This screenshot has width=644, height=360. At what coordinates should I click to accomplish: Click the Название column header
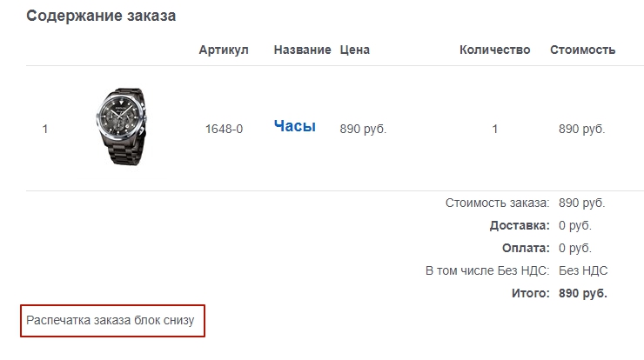pos(302,50)
